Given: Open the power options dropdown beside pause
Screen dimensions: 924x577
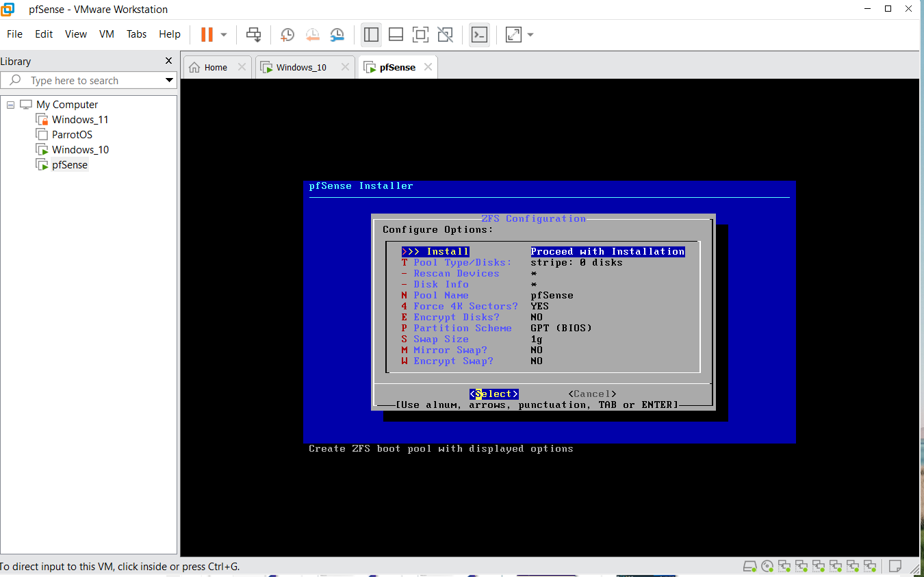Looking at the screenshot, I should click(x=224, y=35).
